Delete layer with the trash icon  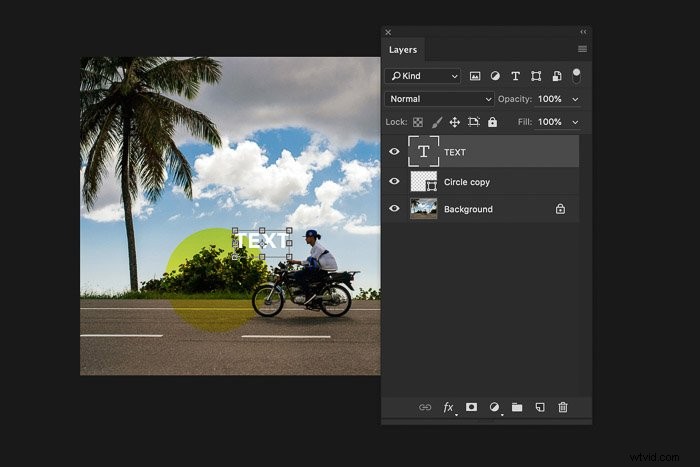tap(563, 407)
